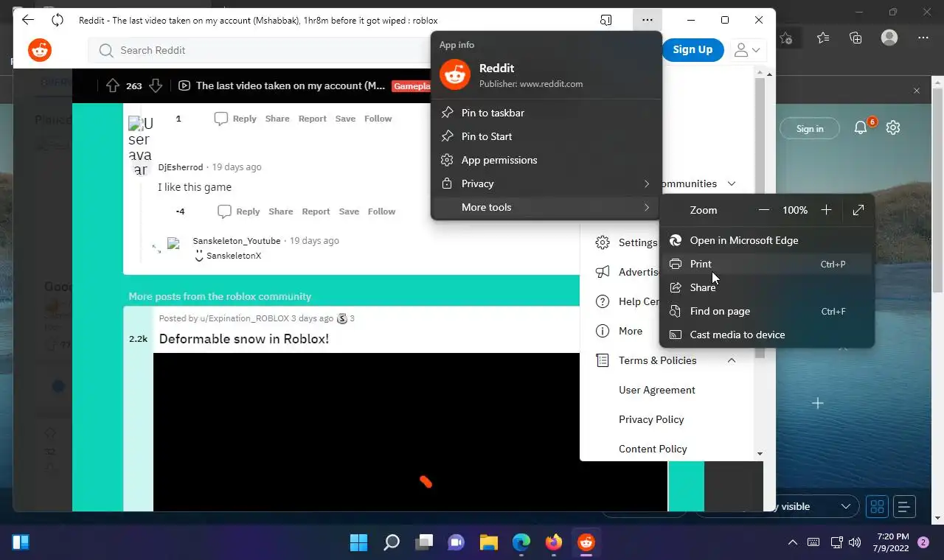Open profile avatar in background browser toolbar
944x560 pixels.
pyautogui.click(x=890, y=38)
